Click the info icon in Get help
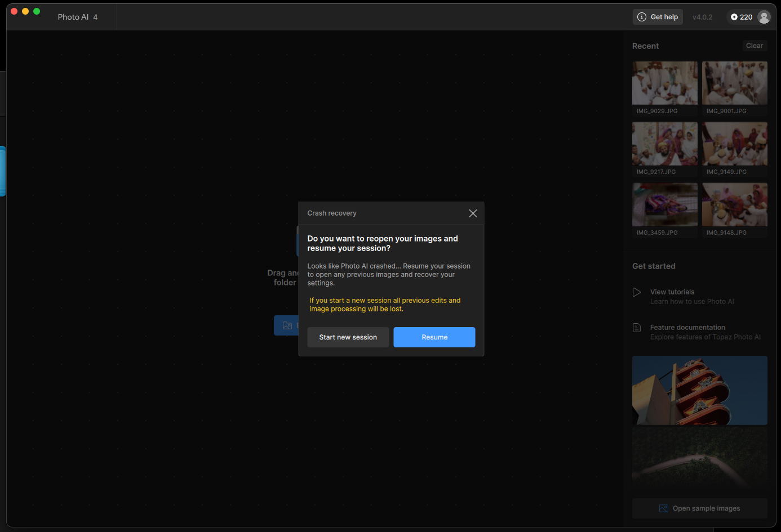 click(641, 17)
